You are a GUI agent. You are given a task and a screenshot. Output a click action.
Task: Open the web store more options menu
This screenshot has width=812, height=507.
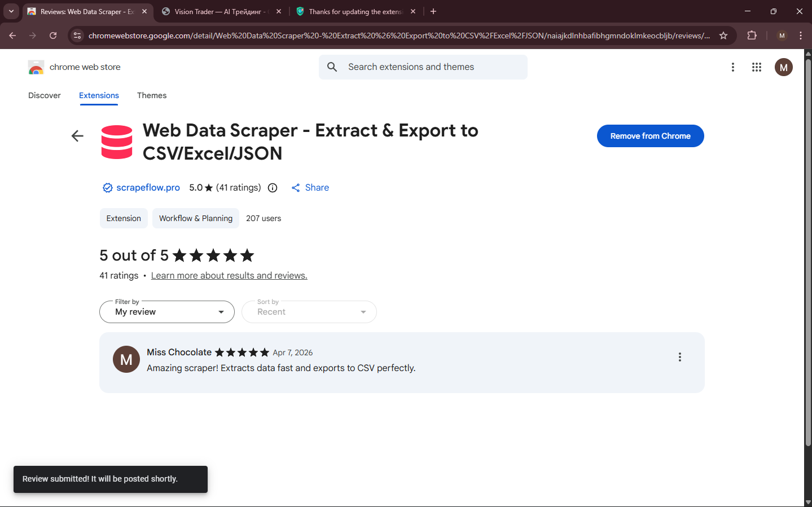[x=733, y=67]
